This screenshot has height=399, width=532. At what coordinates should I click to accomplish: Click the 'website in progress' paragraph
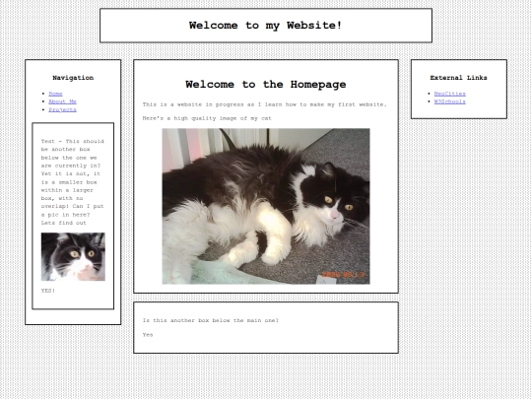264,104
